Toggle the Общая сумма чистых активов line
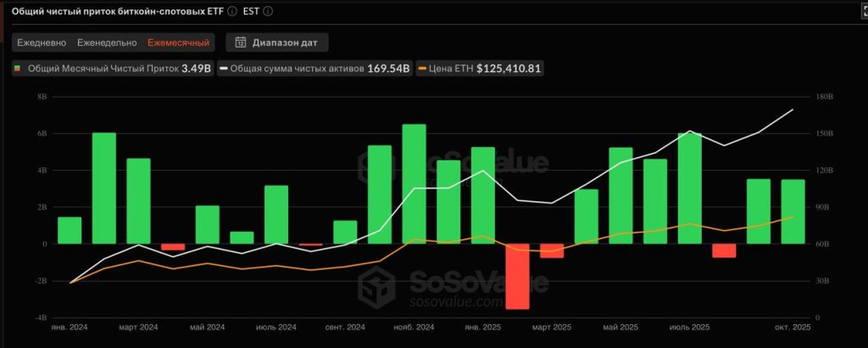868x348 pixels. tap(314, 69)
